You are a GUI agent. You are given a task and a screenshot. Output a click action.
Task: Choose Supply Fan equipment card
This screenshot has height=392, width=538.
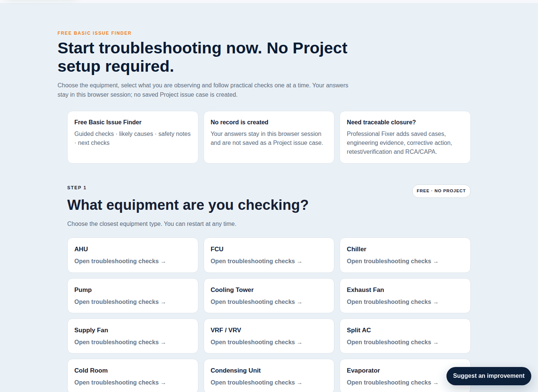133,336
